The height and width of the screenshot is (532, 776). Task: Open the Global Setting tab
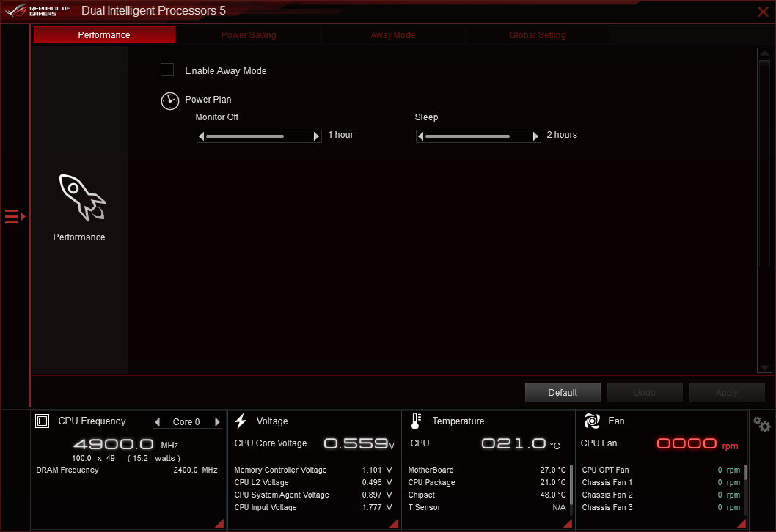point(537,34)
